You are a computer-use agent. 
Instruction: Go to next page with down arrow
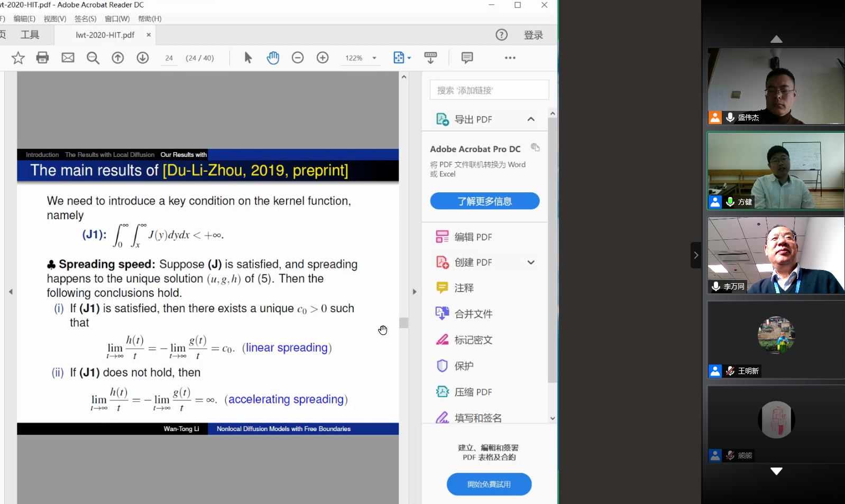pos(143,58)
